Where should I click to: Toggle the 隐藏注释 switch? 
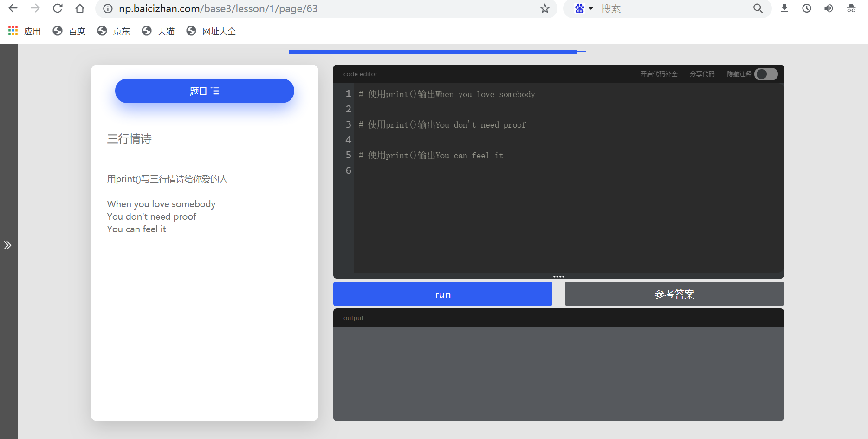[x=766, y=74]
